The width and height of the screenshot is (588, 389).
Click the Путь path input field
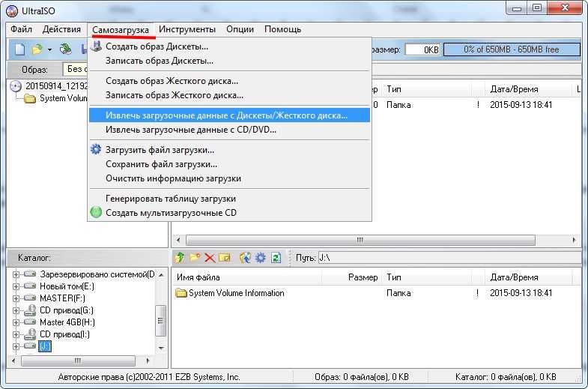[x=449, y=258]
